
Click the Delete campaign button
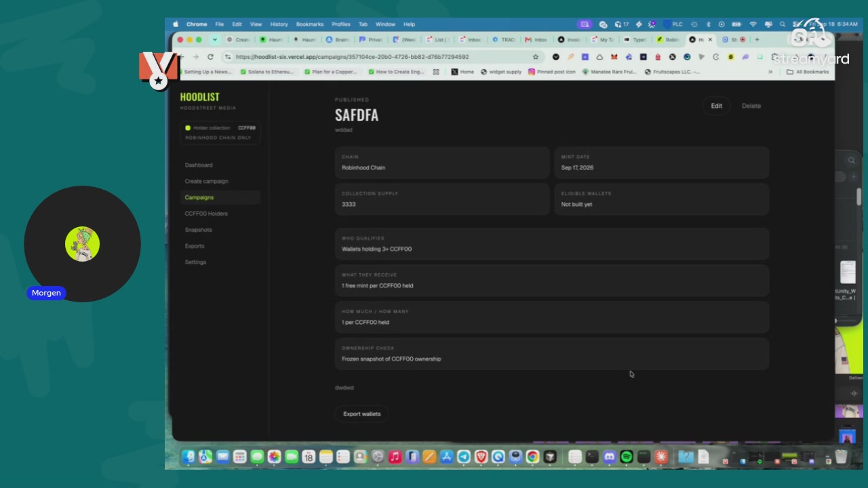tap(751, 106)
